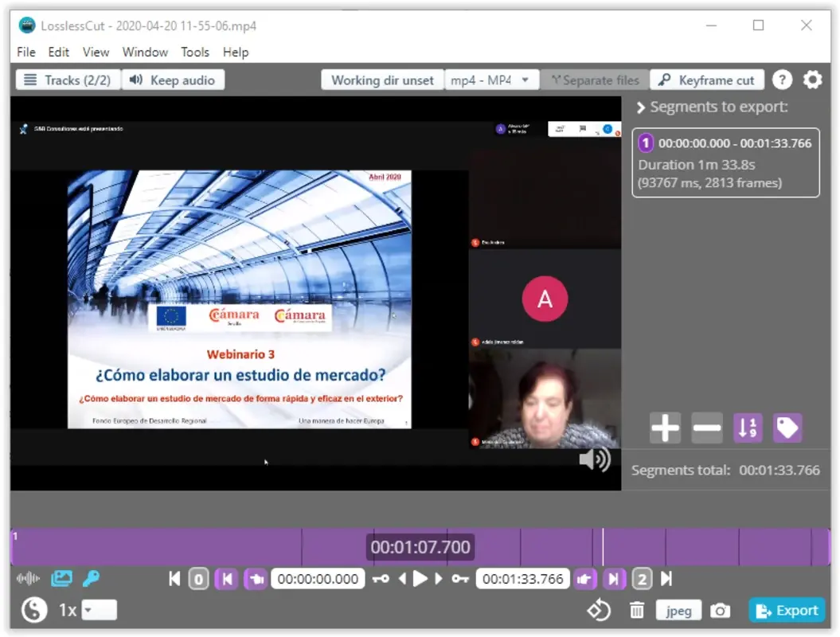Open the playback speed dropdown next to 1x
The width and height of the screenshot is (840, 637).
[99, 609]
